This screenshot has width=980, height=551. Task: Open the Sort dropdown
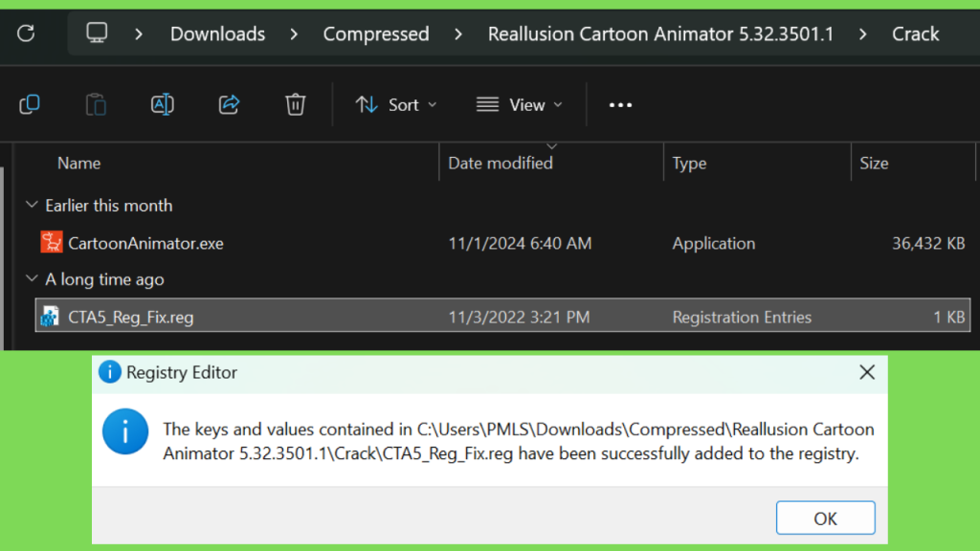point(396,104)
